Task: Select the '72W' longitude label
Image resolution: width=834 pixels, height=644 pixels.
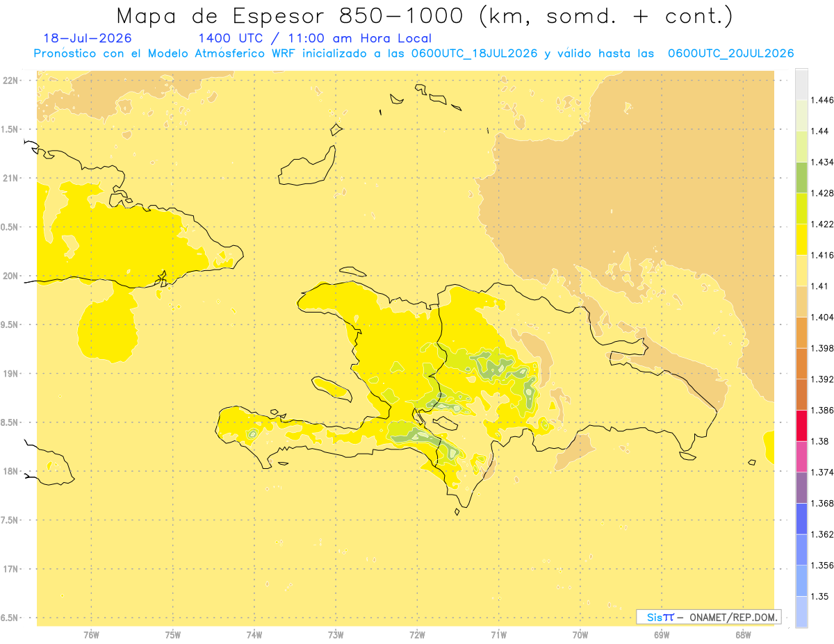Action: [x=418, y=635]
